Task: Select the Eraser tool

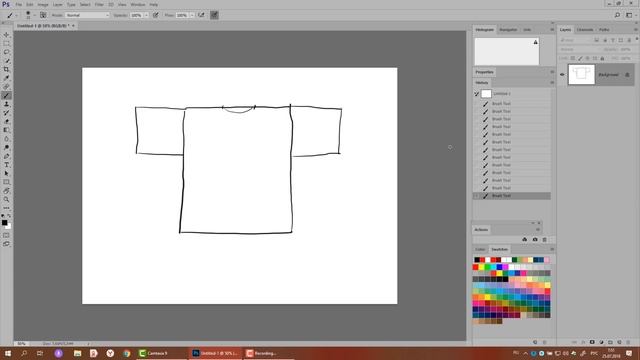Action: pos(6,122)
